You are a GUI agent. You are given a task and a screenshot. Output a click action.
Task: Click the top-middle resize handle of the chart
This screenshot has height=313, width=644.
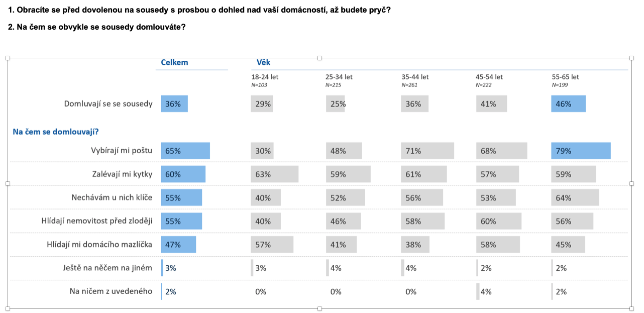coord(319,58)
